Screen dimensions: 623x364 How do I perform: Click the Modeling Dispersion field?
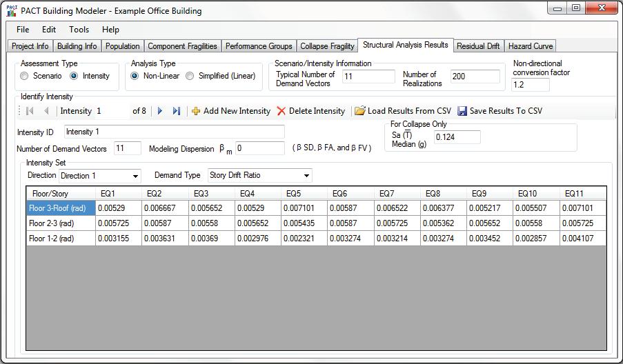(260, 148)
